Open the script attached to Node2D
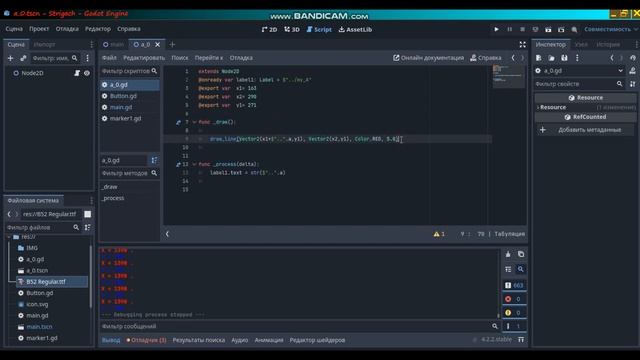 click(x=77, y=73)
